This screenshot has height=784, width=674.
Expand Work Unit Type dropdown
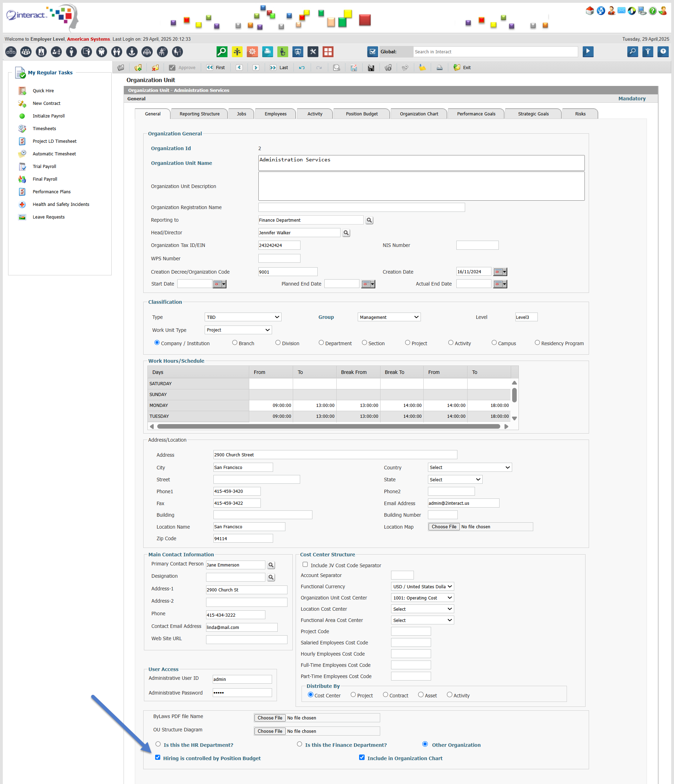pyautogui.click(x=238, y=330)
